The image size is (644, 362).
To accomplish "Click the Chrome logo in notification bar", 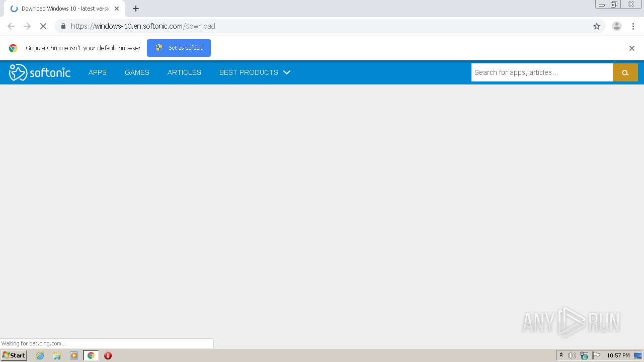I will coord(13,48).
